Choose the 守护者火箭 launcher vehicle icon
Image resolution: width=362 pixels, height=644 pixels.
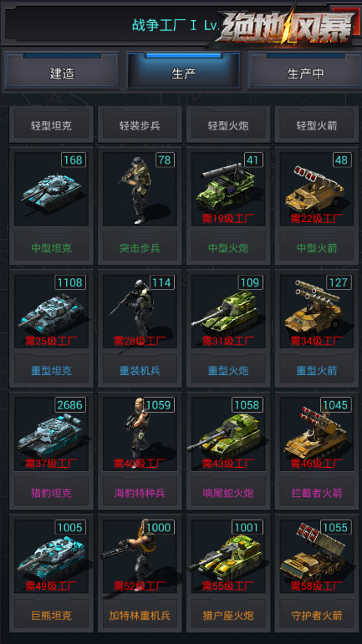[x=316, y=556]
